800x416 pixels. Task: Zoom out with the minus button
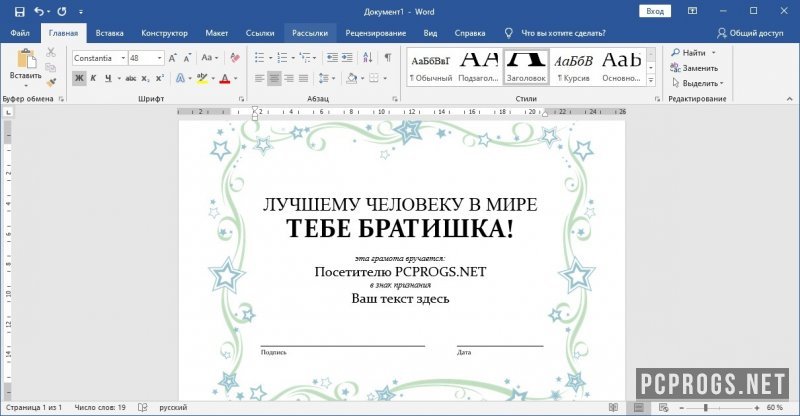(x=681, y=408)
